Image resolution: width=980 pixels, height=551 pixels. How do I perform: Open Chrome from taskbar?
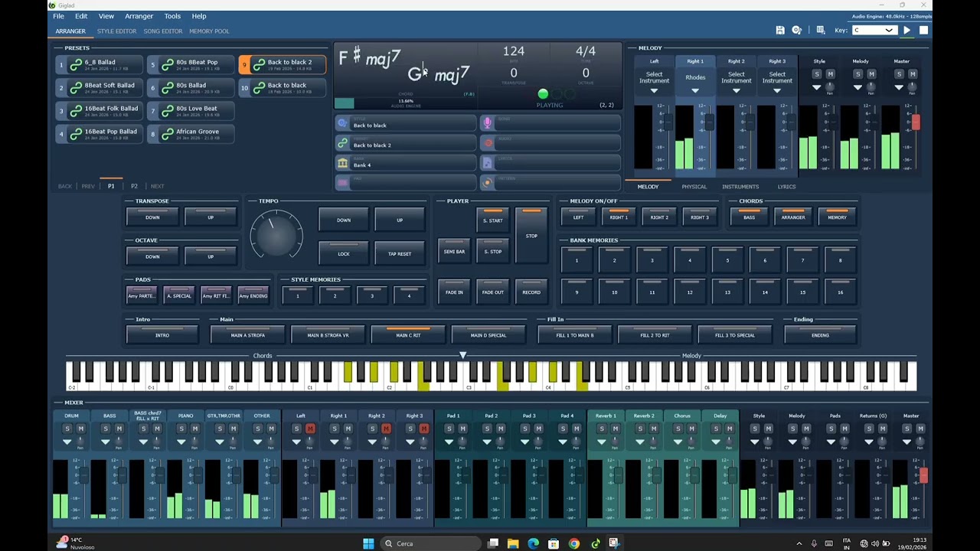[x=574, y=543]
